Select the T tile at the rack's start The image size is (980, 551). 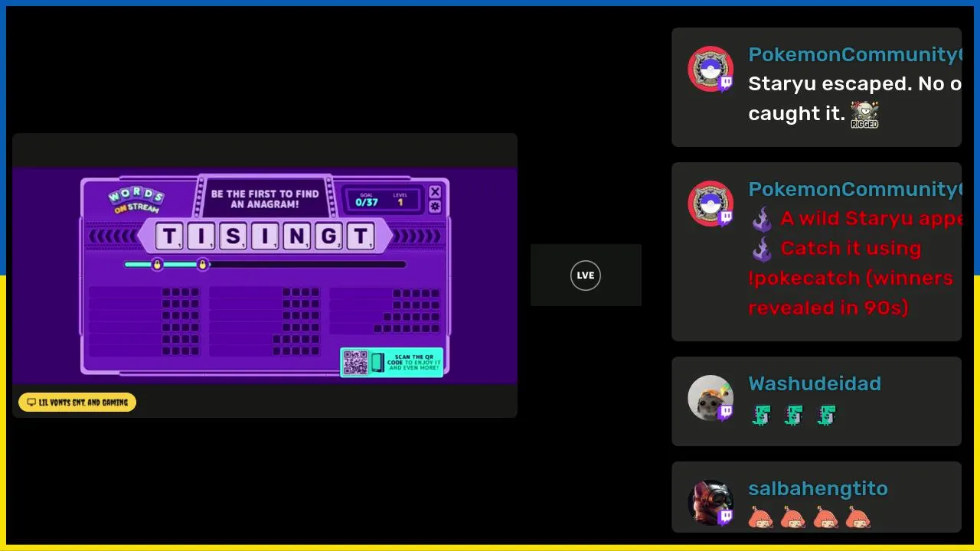169,236
